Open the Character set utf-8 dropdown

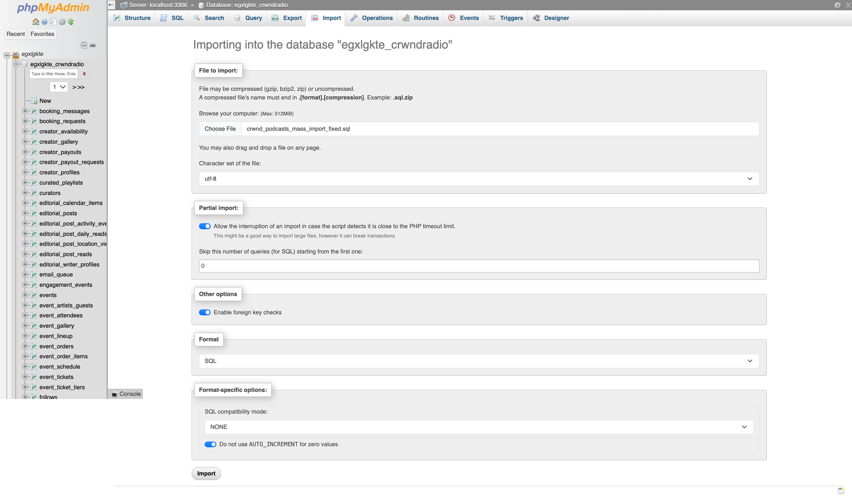tap(479, 179)
